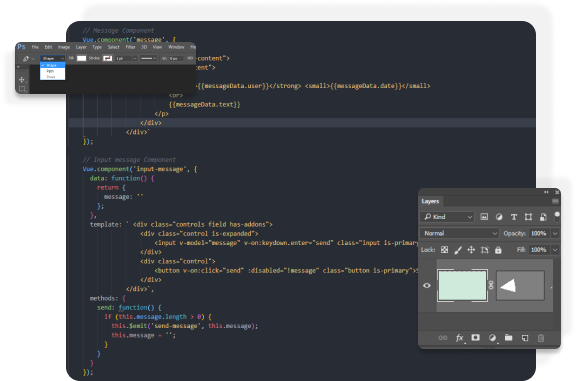Click the white Fill color swatch
Image resolution: width=576 pixels, height=381 pixels.
tap(82, 58)
